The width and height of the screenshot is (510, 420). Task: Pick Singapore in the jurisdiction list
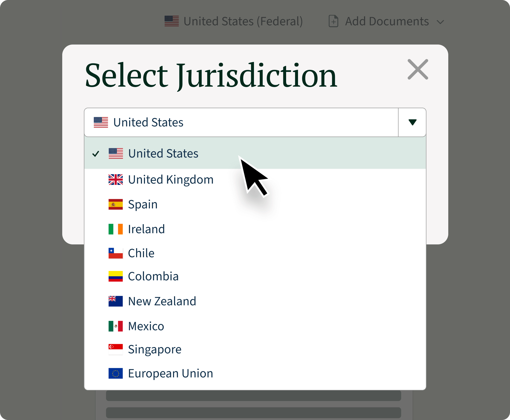pos(155,349)
